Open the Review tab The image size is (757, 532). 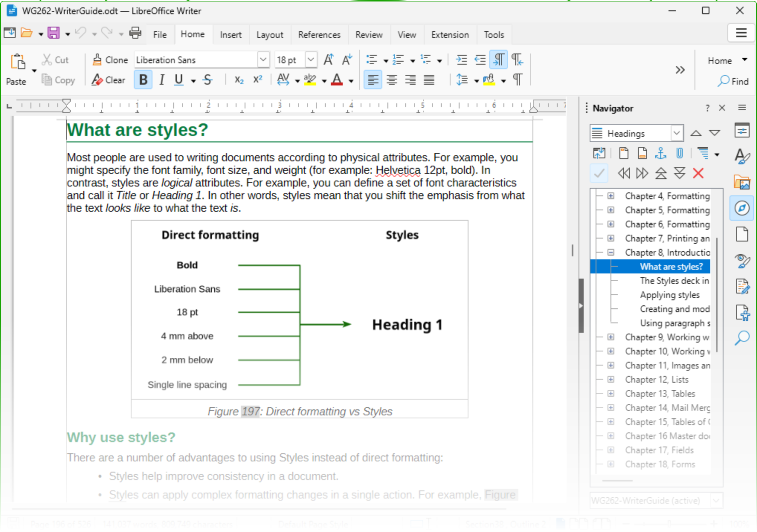[369, 35]
